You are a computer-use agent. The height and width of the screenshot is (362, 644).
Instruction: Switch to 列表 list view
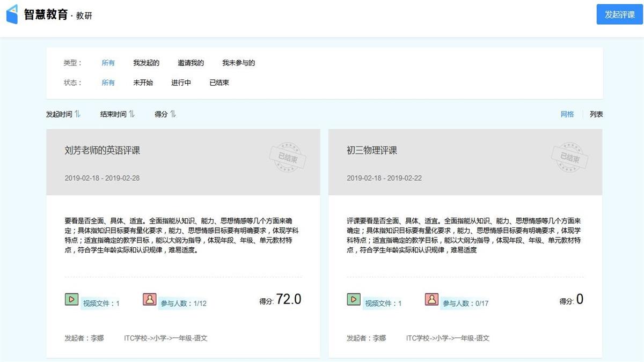click(596, 114)
